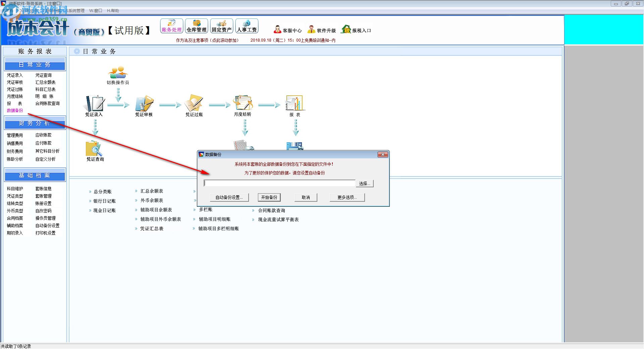Click 选择 to browse backup file
Screen dimensions: 644x349
[365, 184]
